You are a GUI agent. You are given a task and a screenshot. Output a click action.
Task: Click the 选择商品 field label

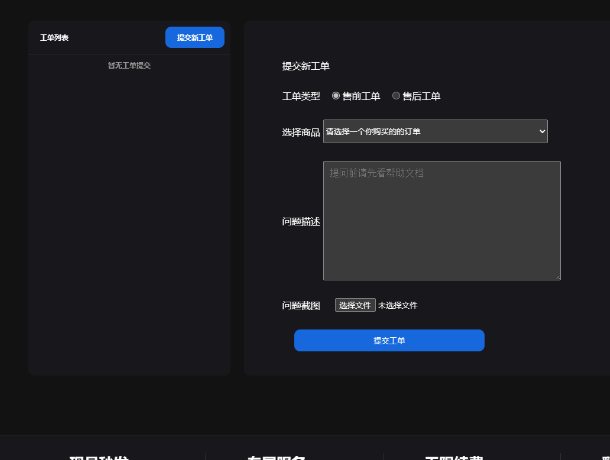tap(301, 132)
